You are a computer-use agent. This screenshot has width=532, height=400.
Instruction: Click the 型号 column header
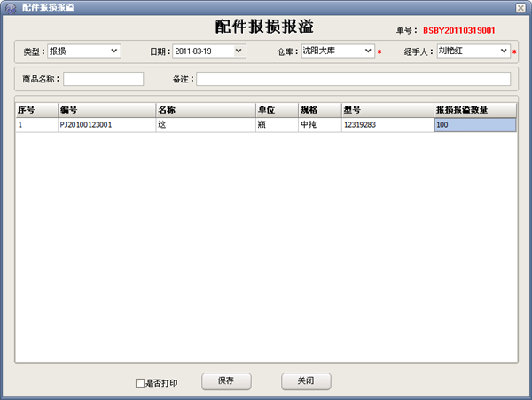(x=386, y=110)
